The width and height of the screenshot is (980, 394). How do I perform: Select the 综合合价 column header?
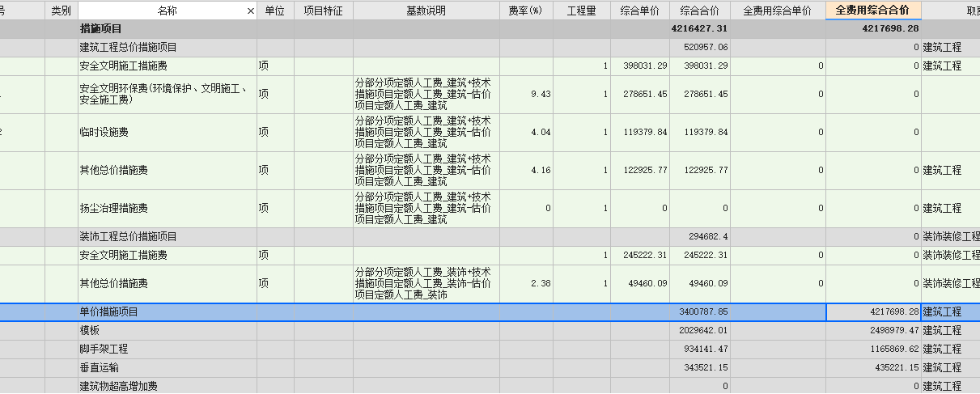700,11
